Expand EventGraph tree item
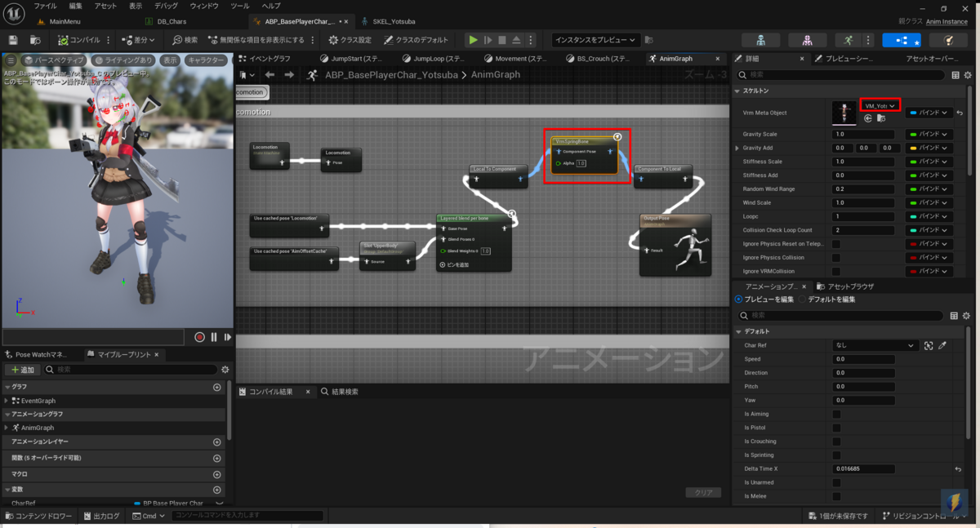980x528 pixels. [x=7, y=401]
